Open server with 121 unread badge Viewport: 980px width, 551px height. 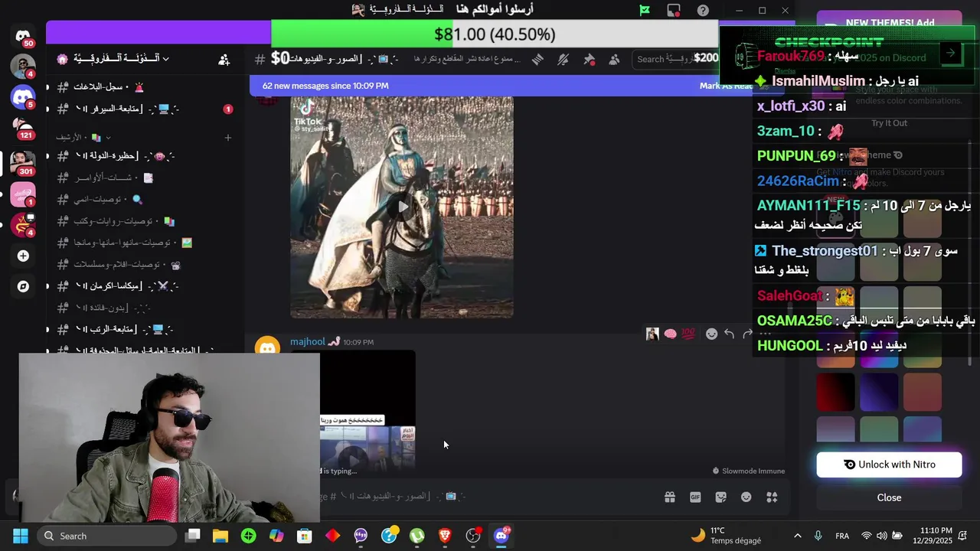coord(23,128)
